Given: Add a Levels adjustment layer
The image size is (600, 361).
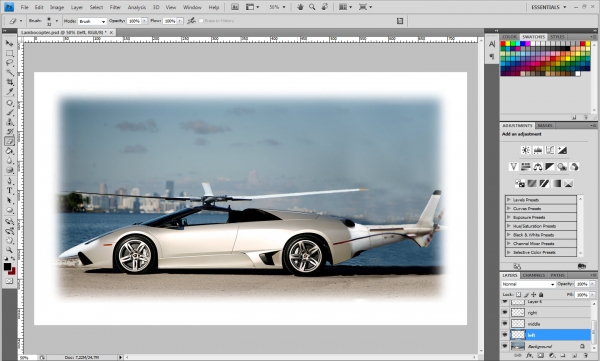Looking at the screenshot, I should coord(538,150).
